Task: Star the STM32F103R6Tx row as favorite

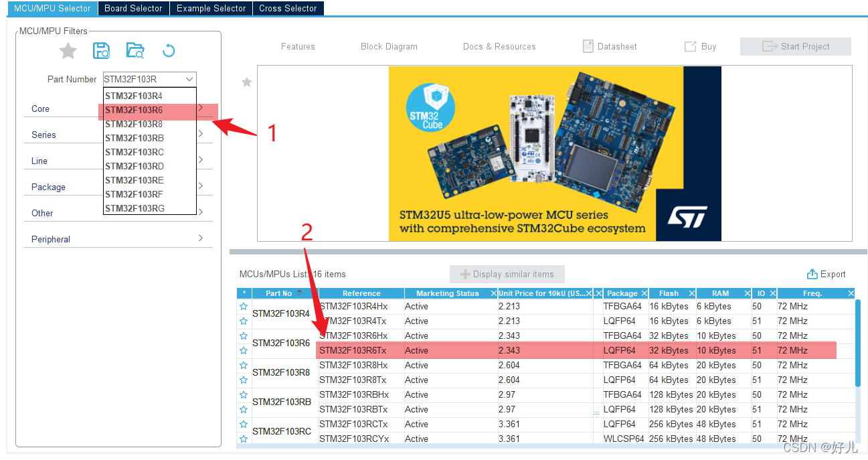Action: (244, 351)
